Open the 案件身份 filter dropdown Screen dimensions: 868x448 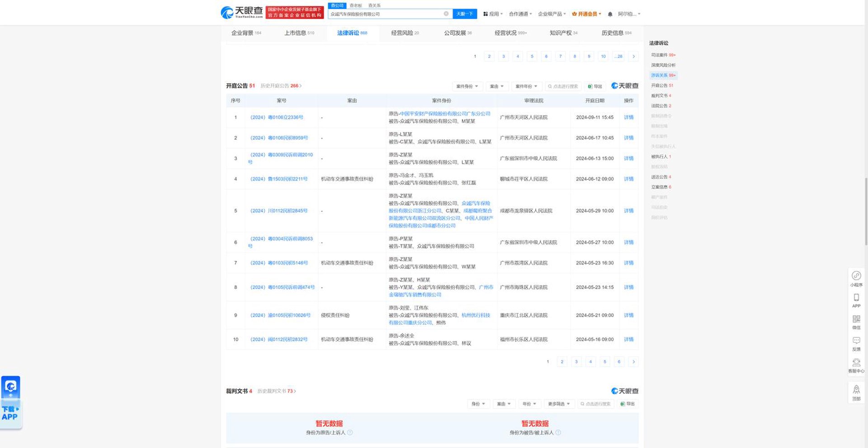[x=467, y=86]
